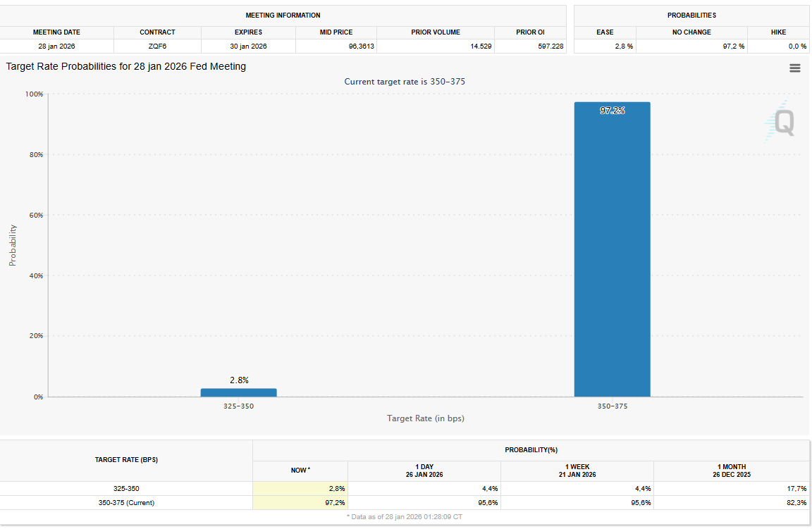Click the MEETING INFORMATION header
The image size is (812, 529).
point(283,15)
